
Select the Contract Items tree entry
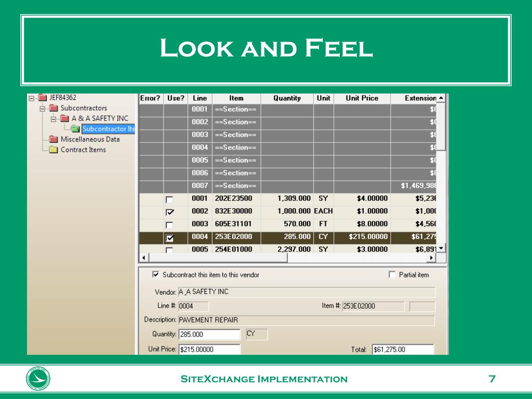tap(83, 150)
